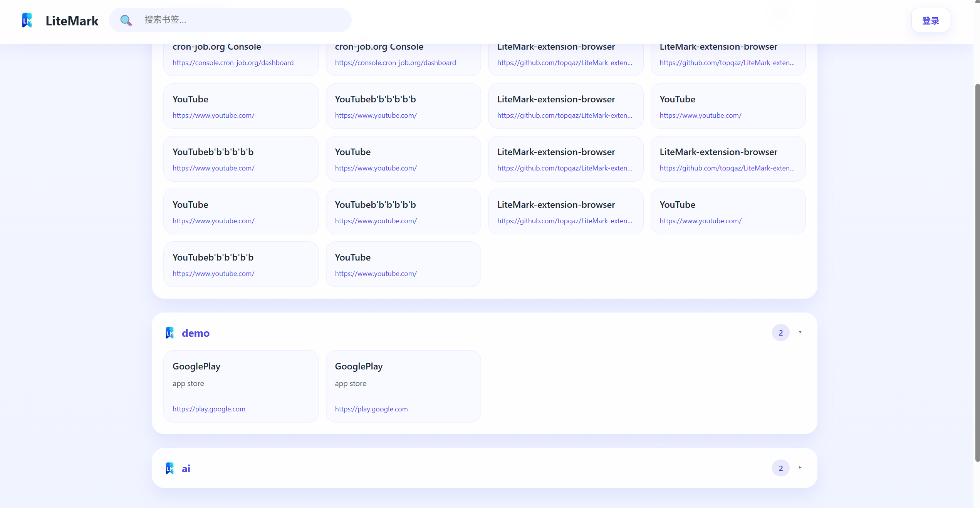Viewport: 980px width, 508px height.
Task: Click the magnifier search icon
Action: [x=126, y=20]
